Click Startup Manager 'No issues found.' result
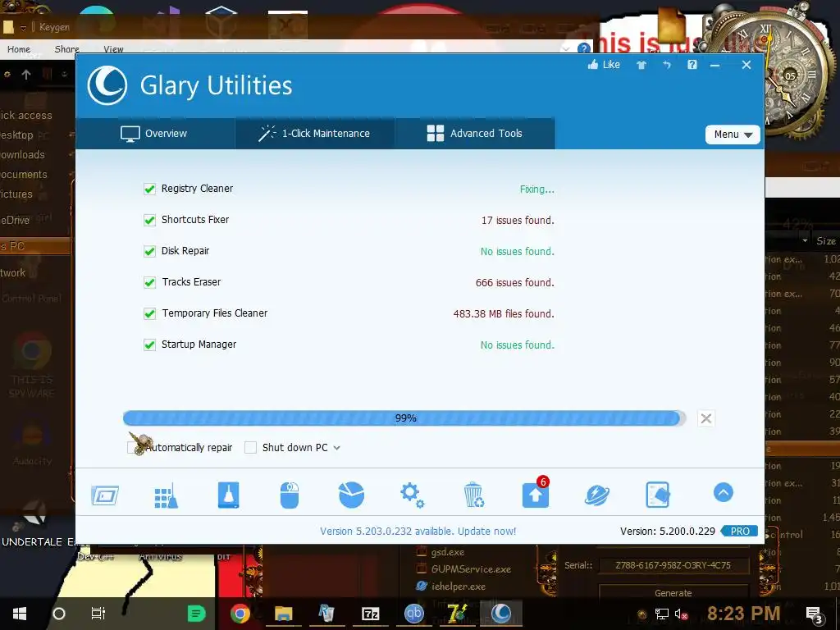This screenshot has width=840, height=630. 518,345
